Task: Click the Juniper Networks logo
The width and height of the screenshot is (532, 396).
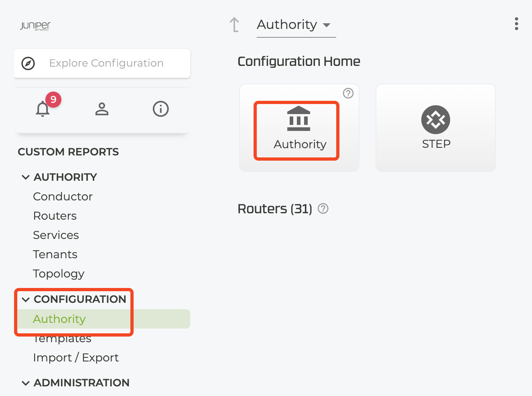Action: click(35, 26)
